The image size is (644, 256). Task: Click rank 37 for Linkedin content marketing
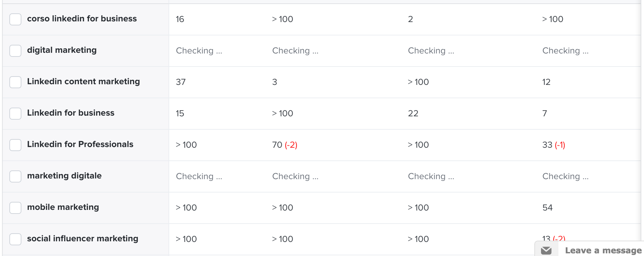coord(181,82)
